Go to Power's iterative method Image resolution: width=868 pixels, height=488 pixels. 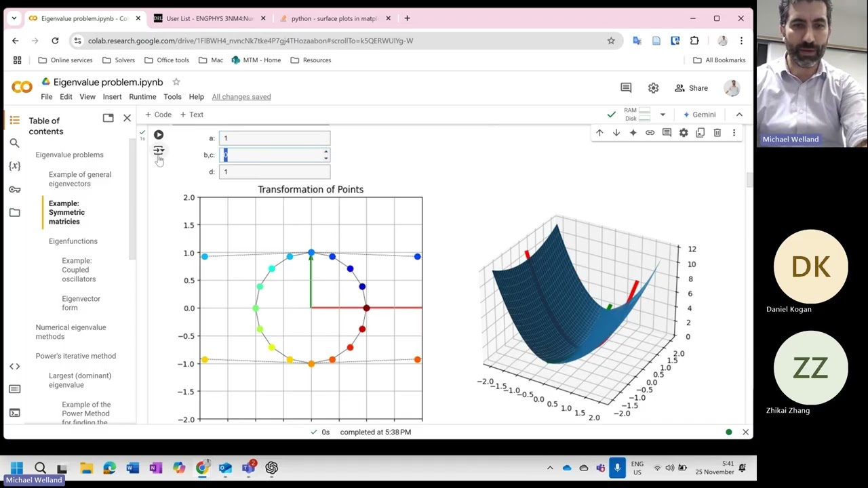pos(76,356)
